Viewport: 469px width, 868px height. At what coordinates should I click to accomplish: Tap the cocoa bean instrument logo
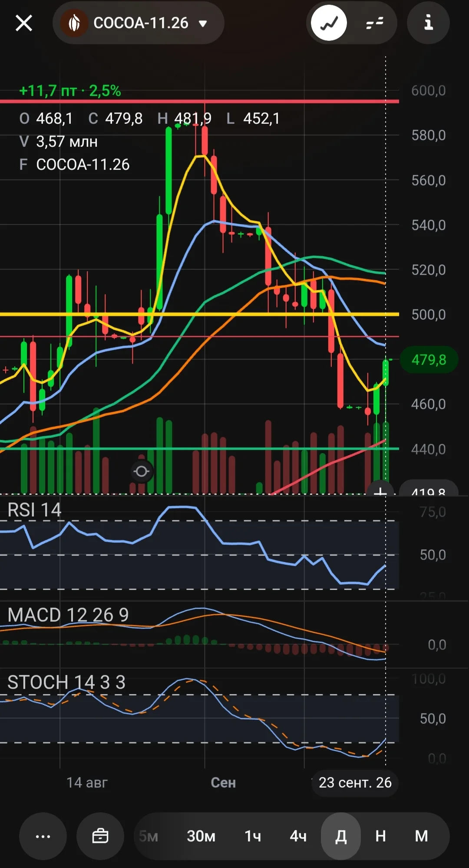74,23
